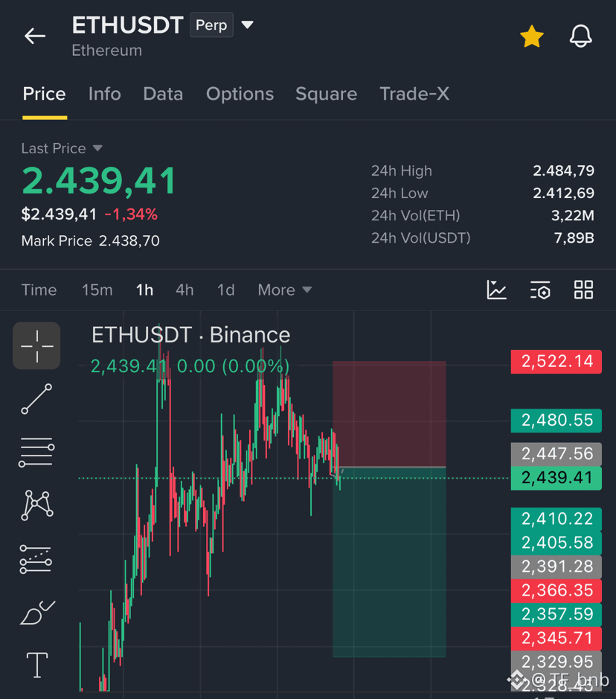Click the 2,439.41 current price label on axis
616x699 pixels.
coord(556,478)
